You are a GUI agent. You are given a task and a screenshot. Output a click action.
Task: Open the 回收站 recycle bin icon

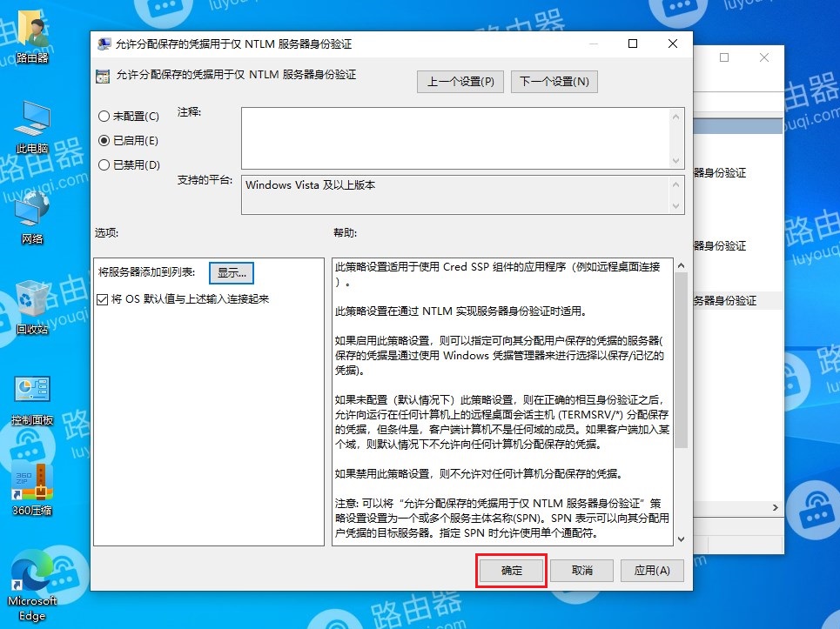(32, 308)
